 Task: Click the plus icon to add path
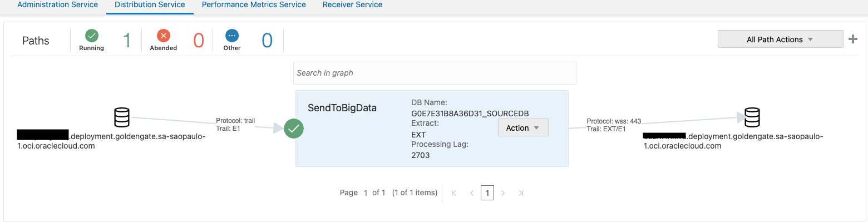852,39
